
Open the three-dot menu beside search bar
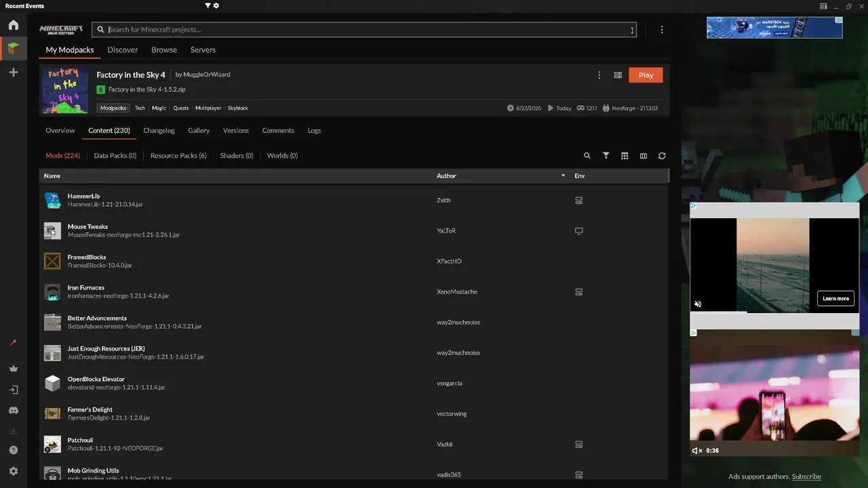click(x=662, y=29)
